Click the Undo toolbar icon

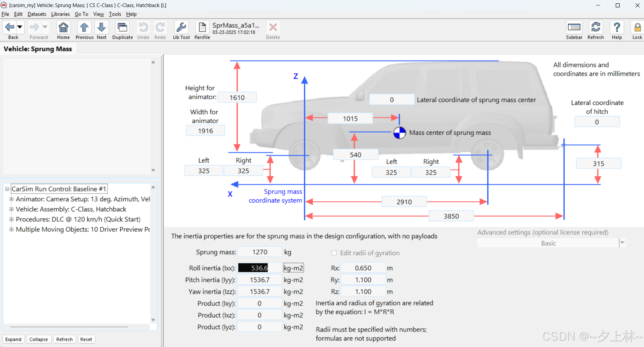(x=143, y=27)
